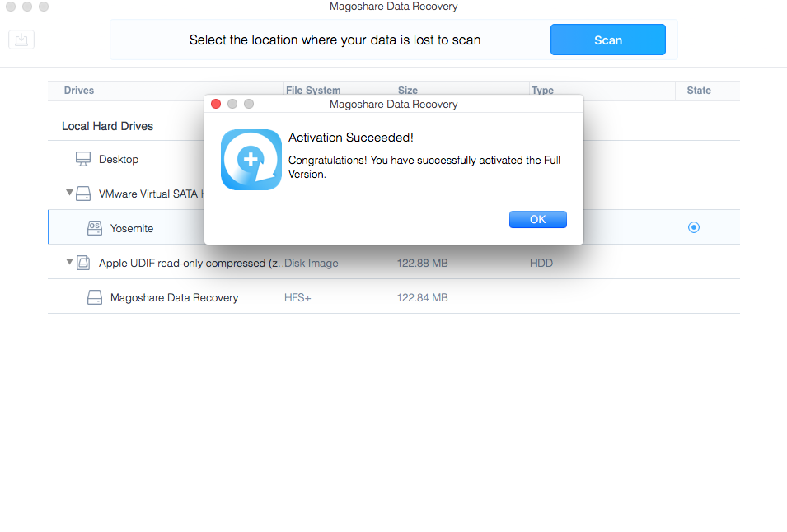Viewport: 787px width, 532px height.
Task: Click the 'Select the location' instruction text
Action: 335,40
